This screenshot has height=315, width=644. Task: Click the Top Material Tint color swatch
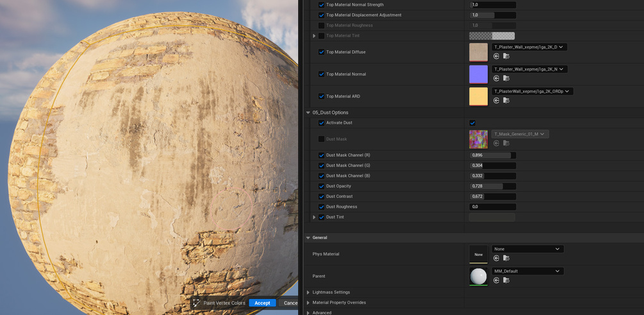492,36
